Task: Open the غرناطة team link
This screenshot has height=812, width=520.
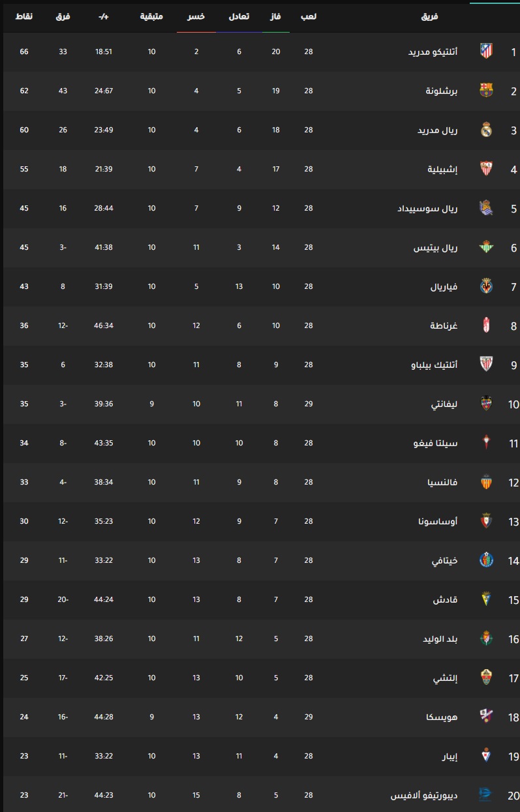Action: (x=446, y=325)
